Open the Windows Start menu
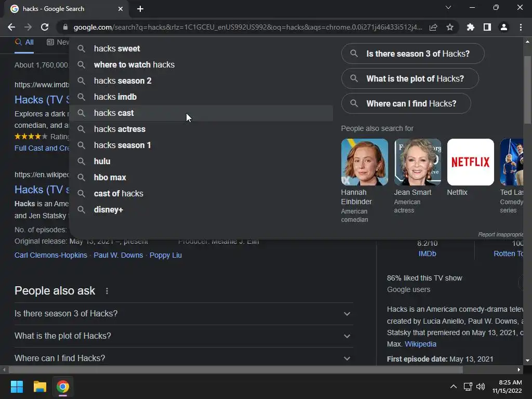Viewport: 532px width, 399px height. [17, 387]
